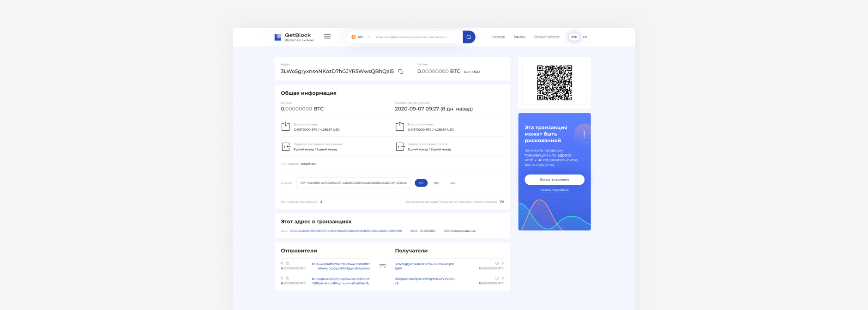Click the Узнать подробнее link

[x=555, y=190]
